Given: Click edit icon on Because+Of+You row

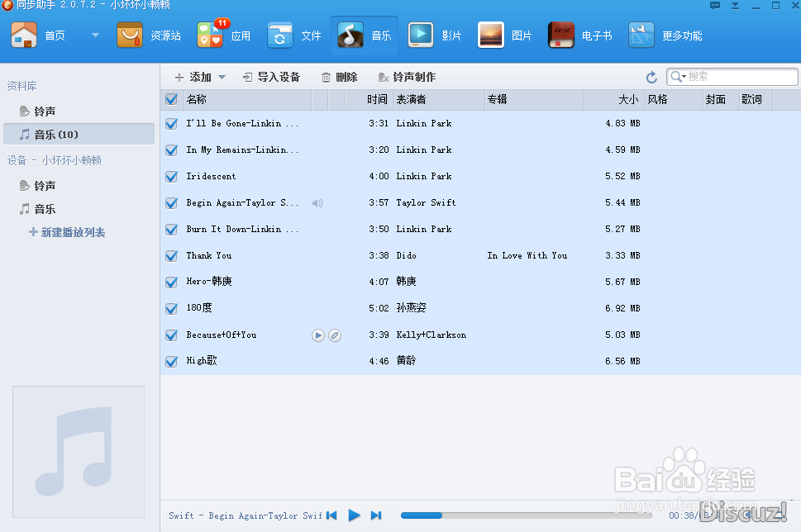Looking at the screenshot, I should tap(335, 335).
